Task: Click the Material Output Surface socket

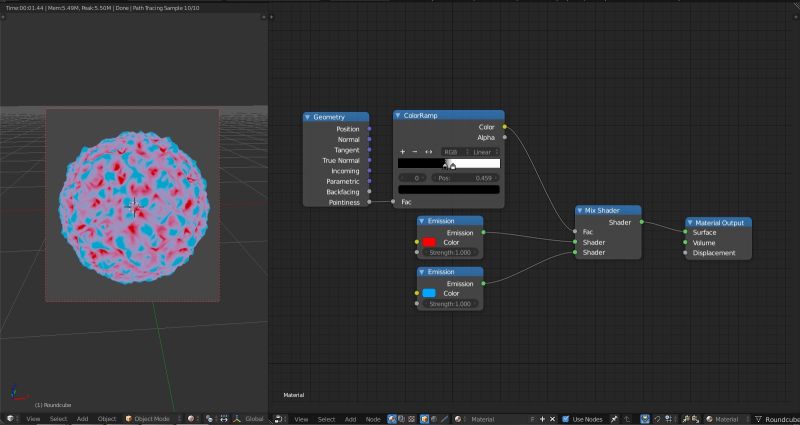Action: [685, 232]
